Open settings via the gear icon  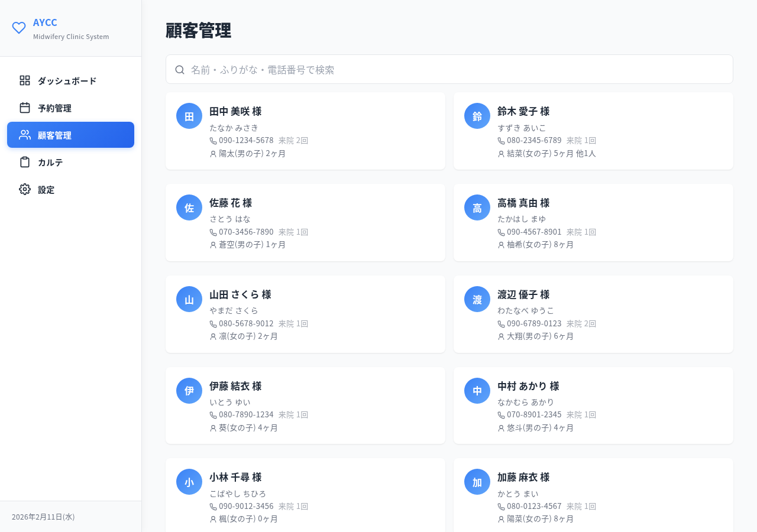(x=24, y=189)
